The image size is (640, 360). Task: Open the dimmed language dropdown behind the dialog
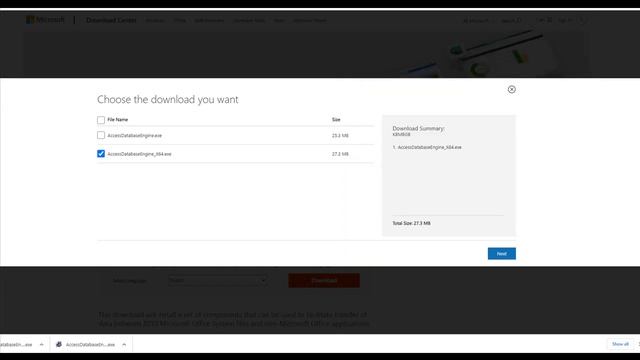pyautogui.click(x=218, y=280)
